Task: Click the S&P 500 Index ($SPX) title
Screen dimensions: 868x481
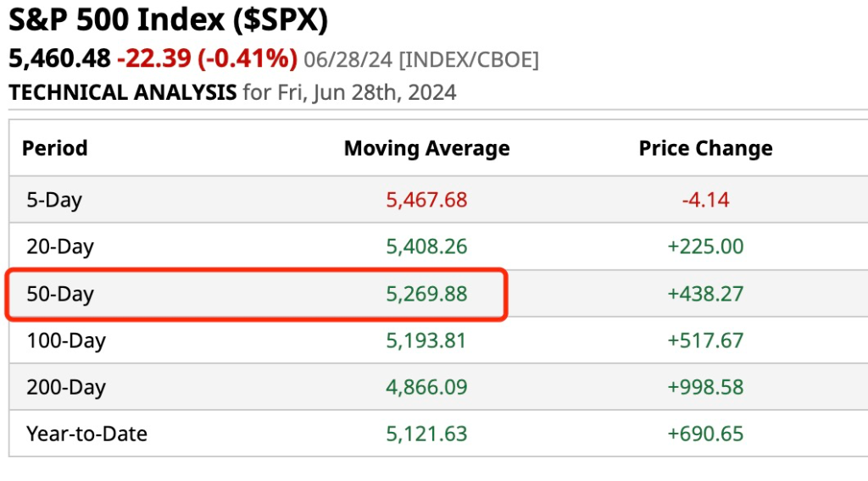Action: point(168,20)
